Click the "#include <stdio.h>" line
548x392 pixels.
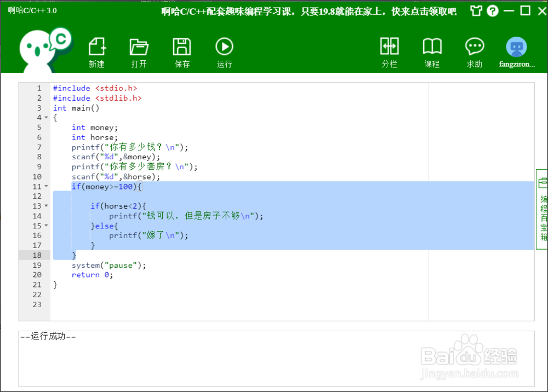tap(95, 88)
